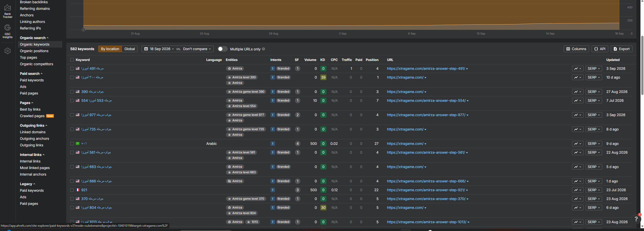Tick the checkbox for the ٥٠٦ keyword row
The image size is (644, 231).
(72, 144)
